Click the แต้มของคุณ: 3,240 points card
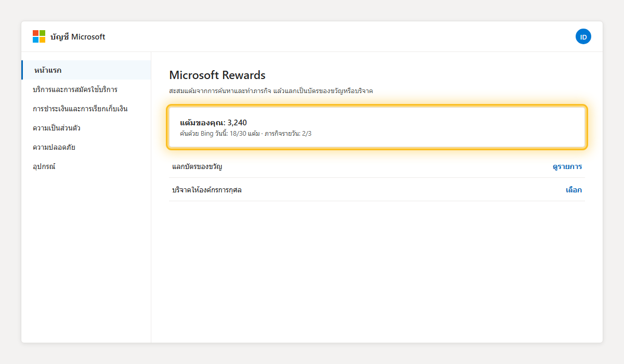Viewport: 624px width, 364px height. (377, 127)
